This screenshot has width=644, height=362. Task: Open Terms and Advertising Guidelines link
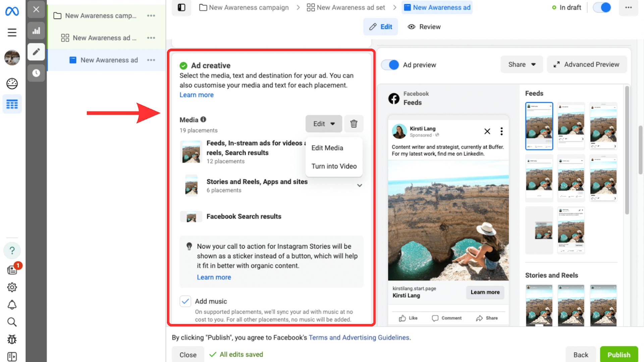click(x=359, y=338)
